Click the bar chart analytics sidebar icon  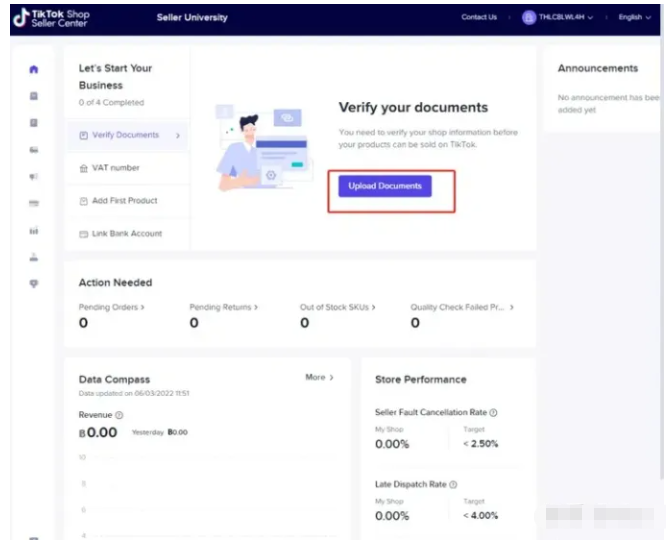34,231
